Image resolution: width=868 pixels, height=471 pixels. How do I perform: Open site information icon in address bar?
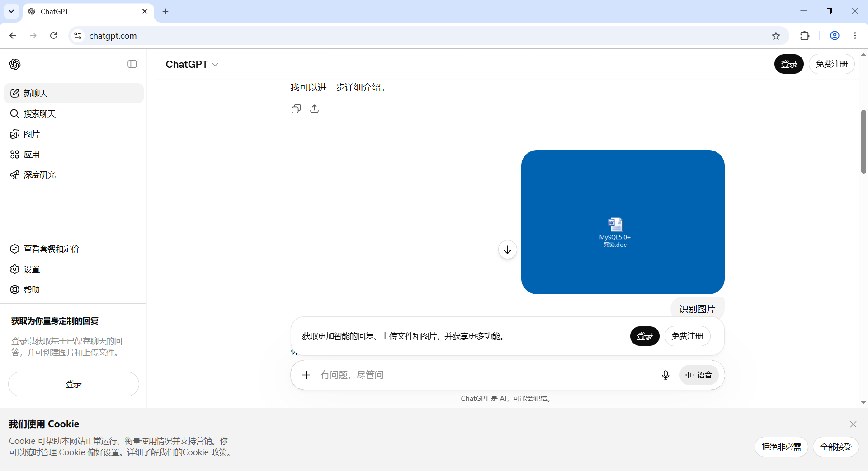coord(78,36)
